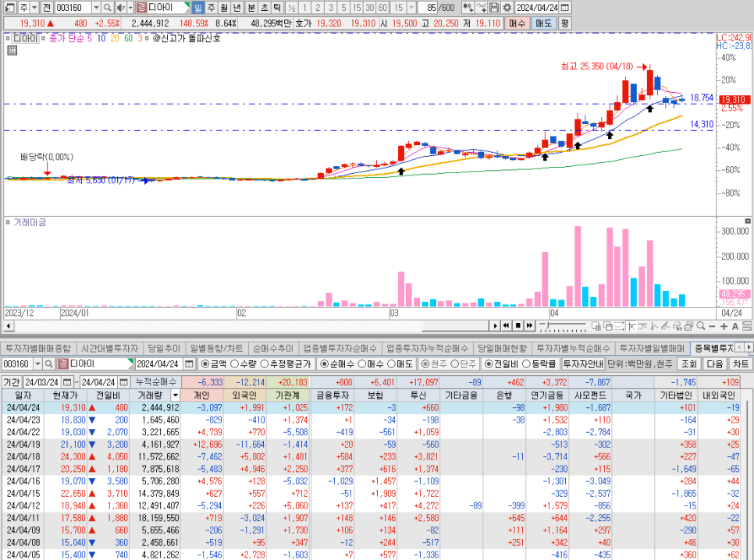Switch to weekly 주 chart period
This screenshot has width=754, height=560.
(211, 8)
